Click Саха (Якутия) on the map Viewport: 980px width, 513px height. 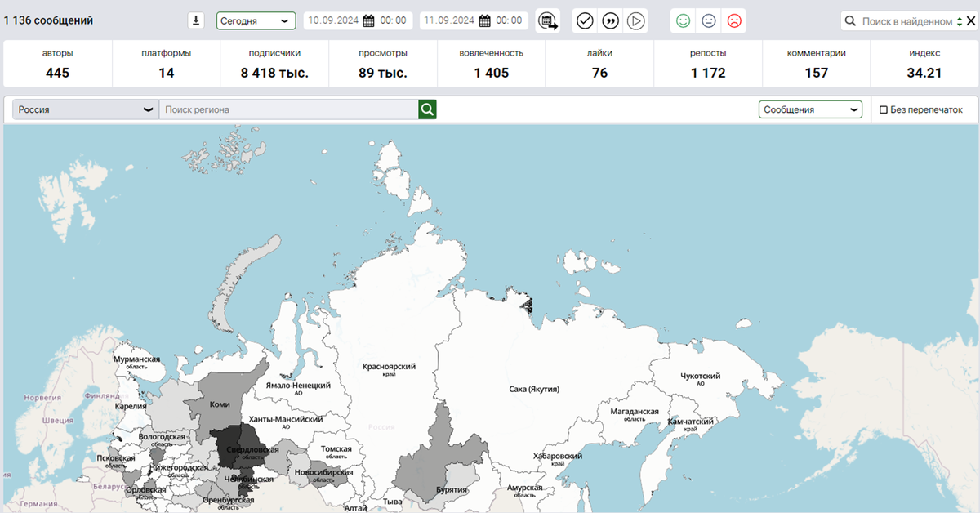coord(533,389)
